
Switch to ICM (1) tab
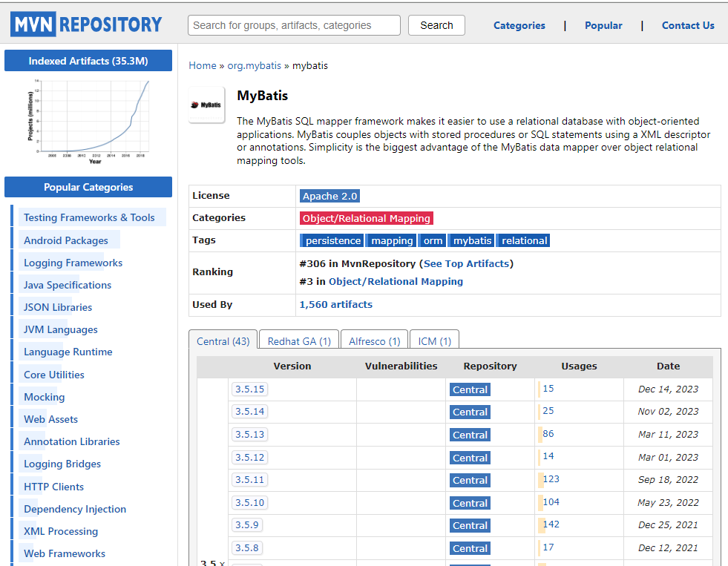[x=435, y=341]
